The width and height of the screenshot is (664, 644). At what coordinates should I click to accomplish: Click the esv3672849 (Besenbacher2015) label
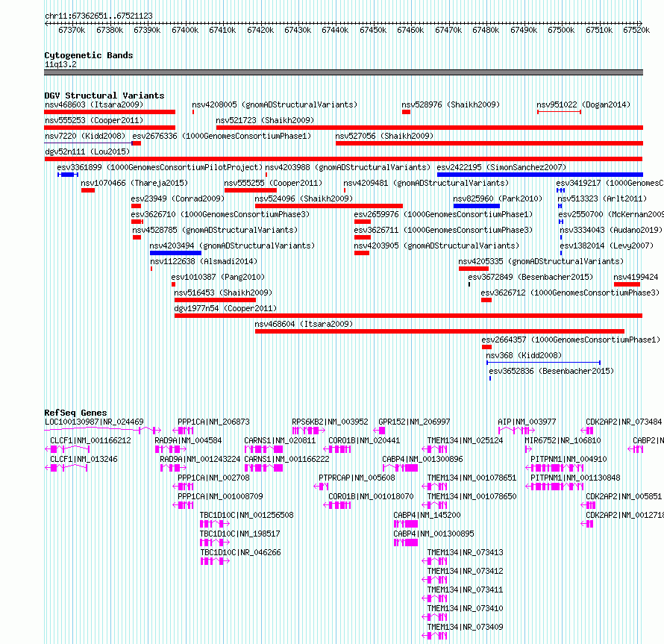pos(530,277)
